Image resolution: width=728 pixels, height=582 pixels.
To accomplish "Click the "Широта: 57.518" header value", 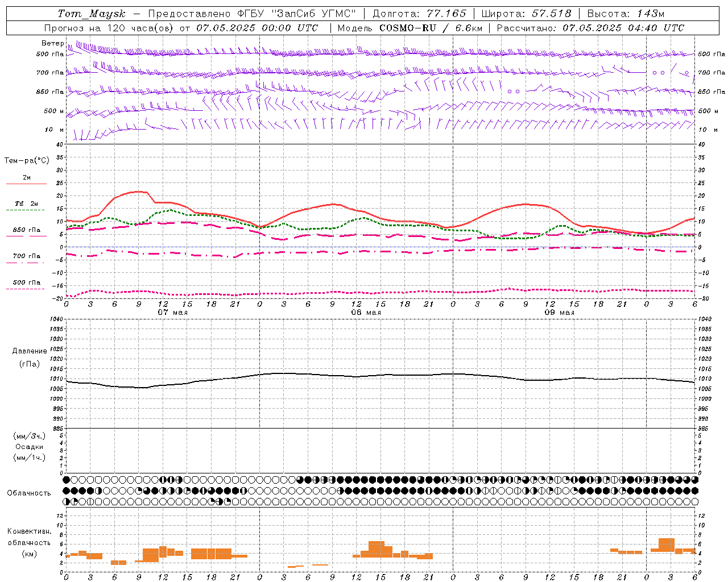I will 526,14.
